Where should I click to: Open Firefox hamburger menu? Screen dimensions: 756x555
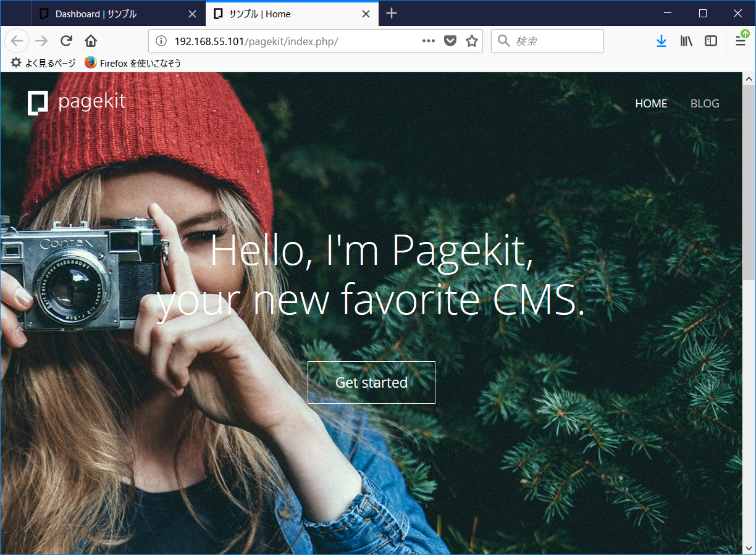tap(741, 41)
